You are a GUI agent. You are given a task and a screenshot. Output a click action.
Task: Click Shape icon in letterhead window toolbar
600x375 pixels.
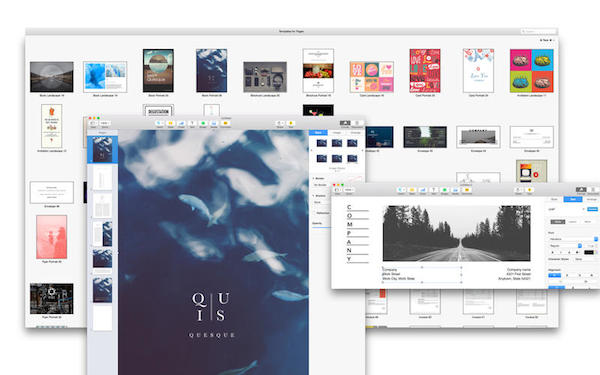click(x=445, y=189)
